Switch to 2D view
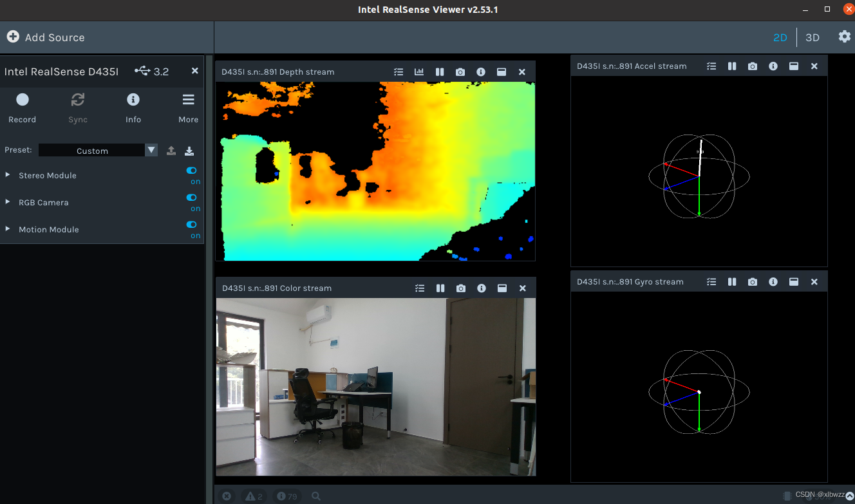 coord(780,37)
